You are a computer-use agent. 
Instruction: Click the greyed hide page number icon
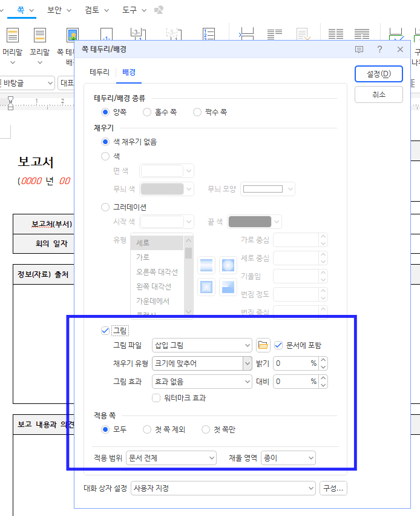(174, 35)
